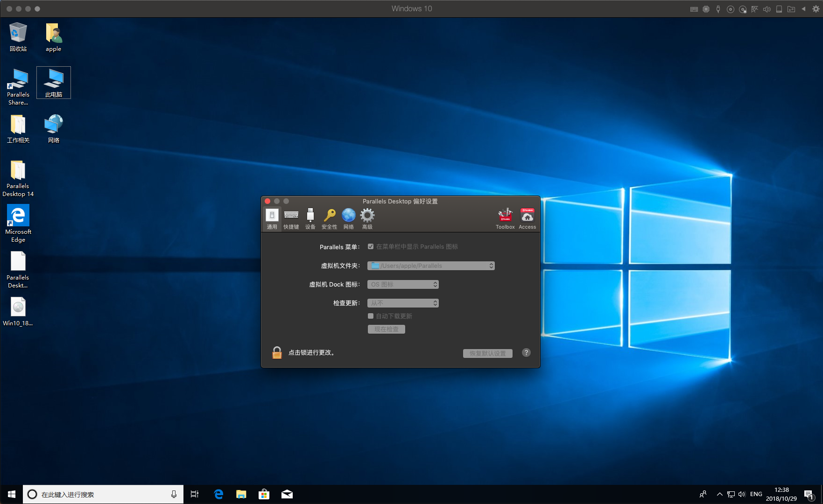This screenshot has height=504, width=823.
Task: Select the 此电脑 desktop icon
Action: (54, 83)
